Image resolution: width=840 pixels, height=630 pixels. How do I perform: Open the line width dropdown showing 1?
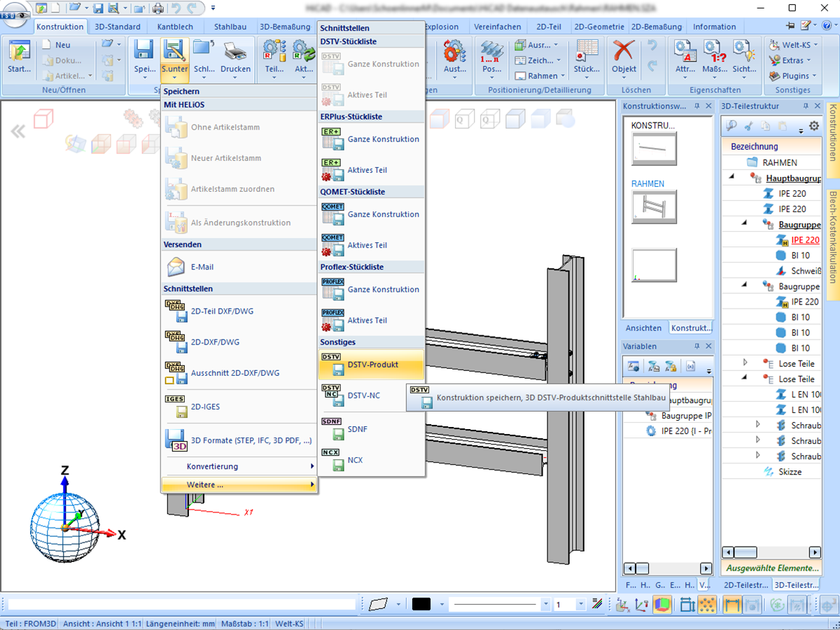[x=581, y=604]
